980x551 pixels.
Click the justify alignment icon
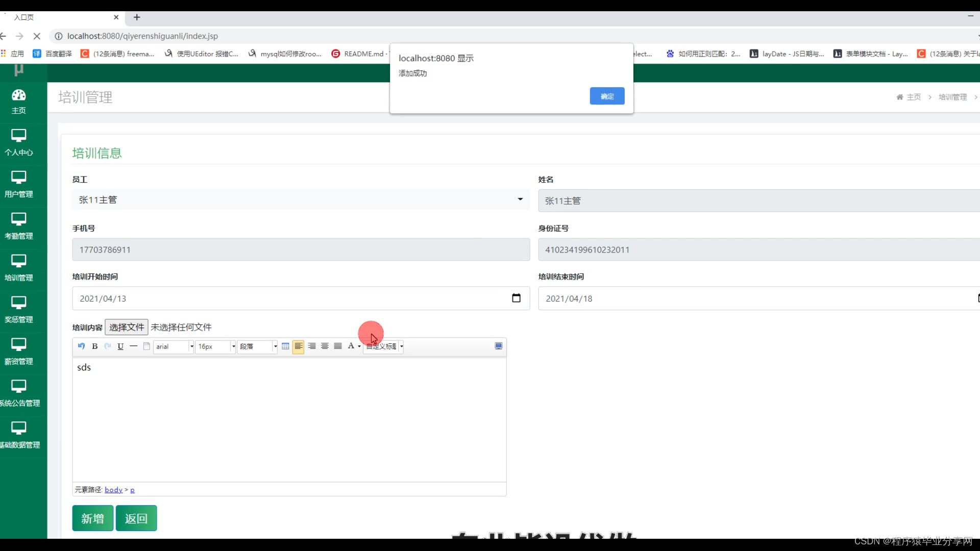click(338, 346)
